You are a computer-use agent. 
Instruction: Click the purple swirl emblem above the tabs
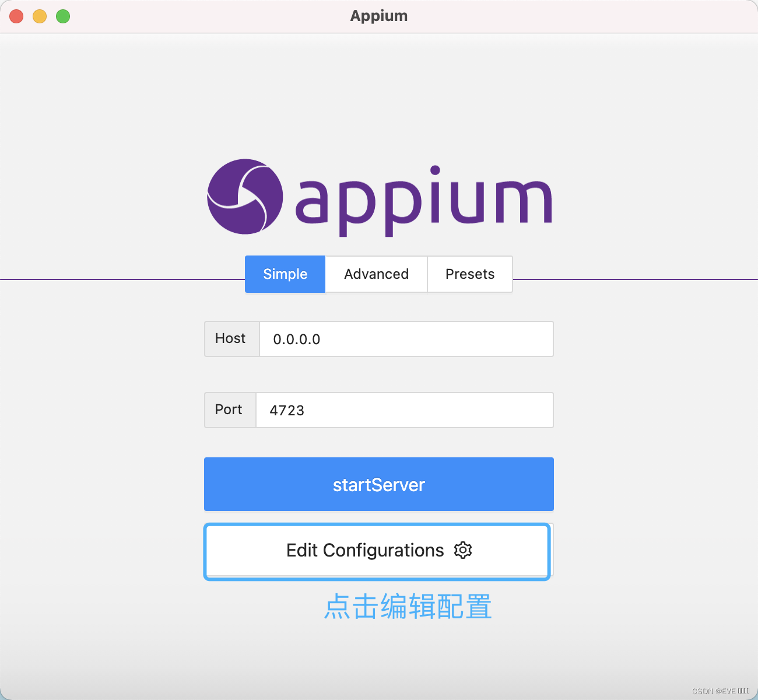245,198
